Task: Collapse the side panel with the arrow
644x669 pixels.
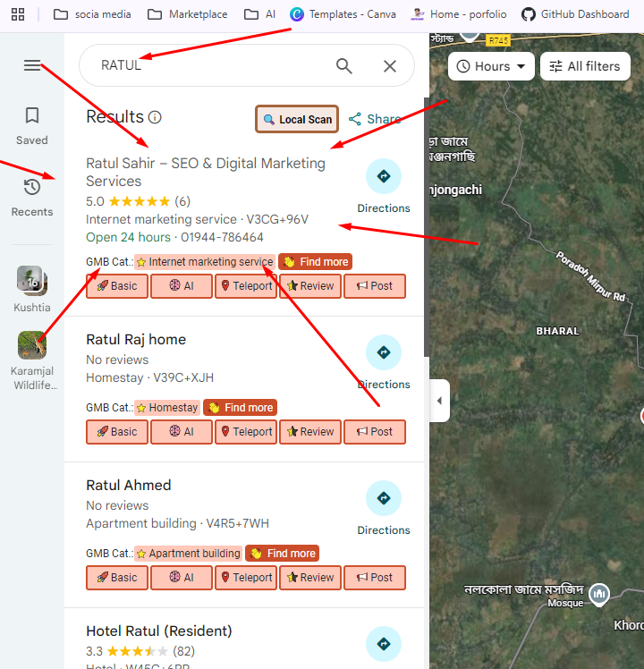Action: point(439,401)
